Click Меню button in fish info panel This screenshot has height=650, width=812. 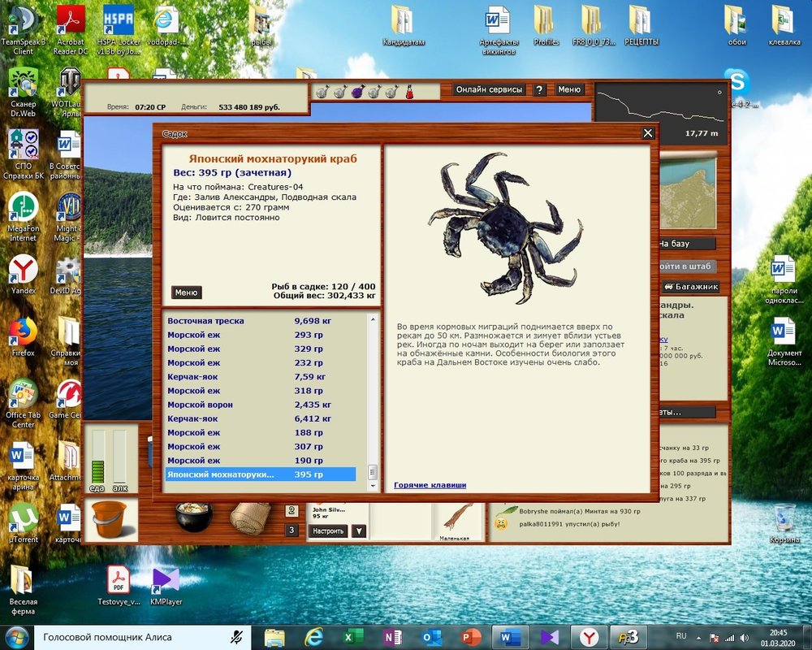pos(186,292)
